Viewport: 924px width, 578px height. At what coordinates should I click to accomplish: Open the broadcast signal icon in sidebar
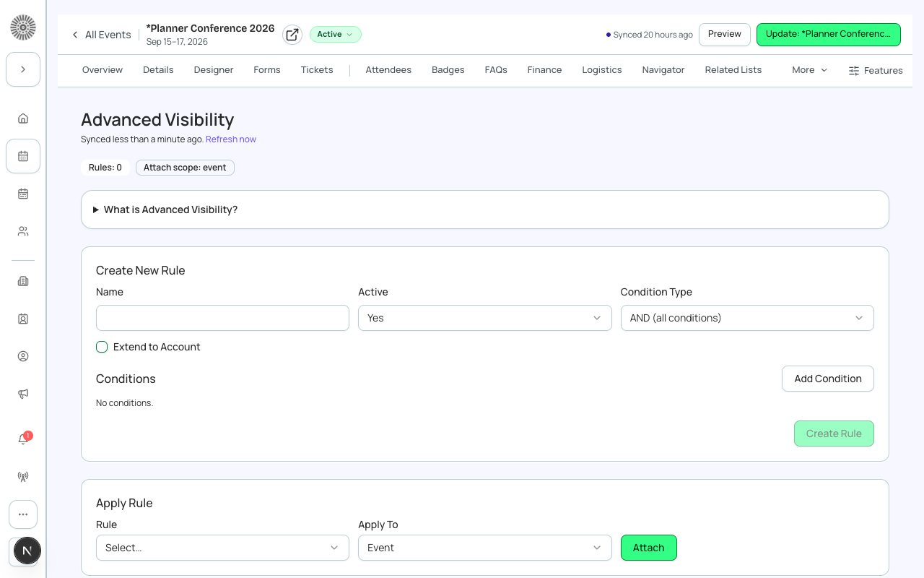click(x=23, y=477)
